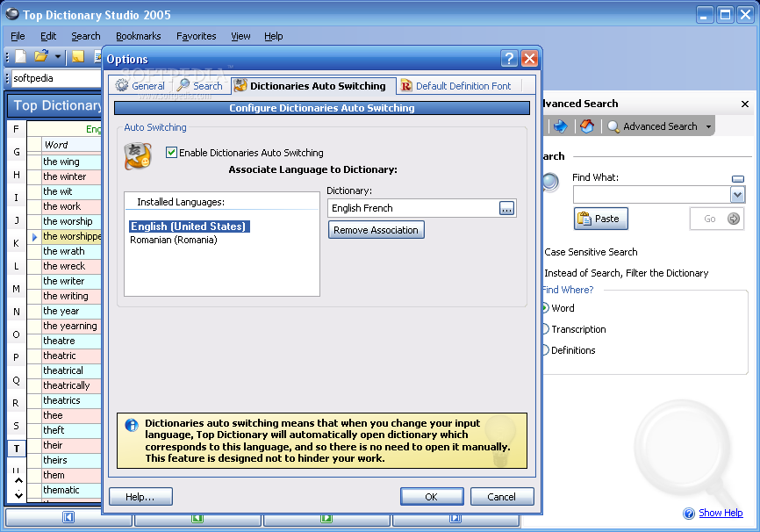Jump to letter F in the alphabet sidebar

[x=17, y=129]
